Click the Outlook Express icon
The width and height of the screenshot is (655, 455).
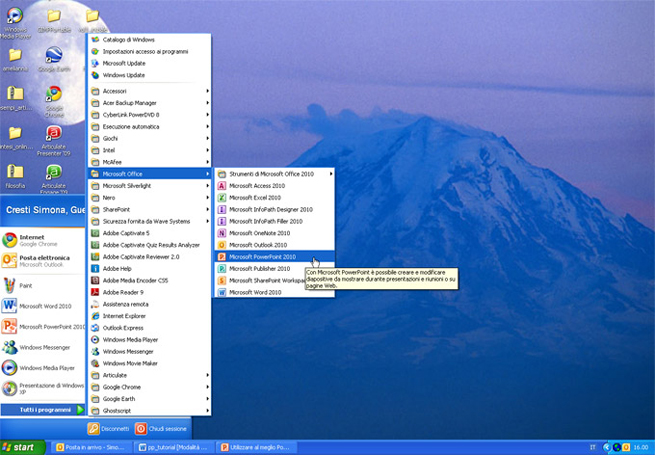click(95, 328)
